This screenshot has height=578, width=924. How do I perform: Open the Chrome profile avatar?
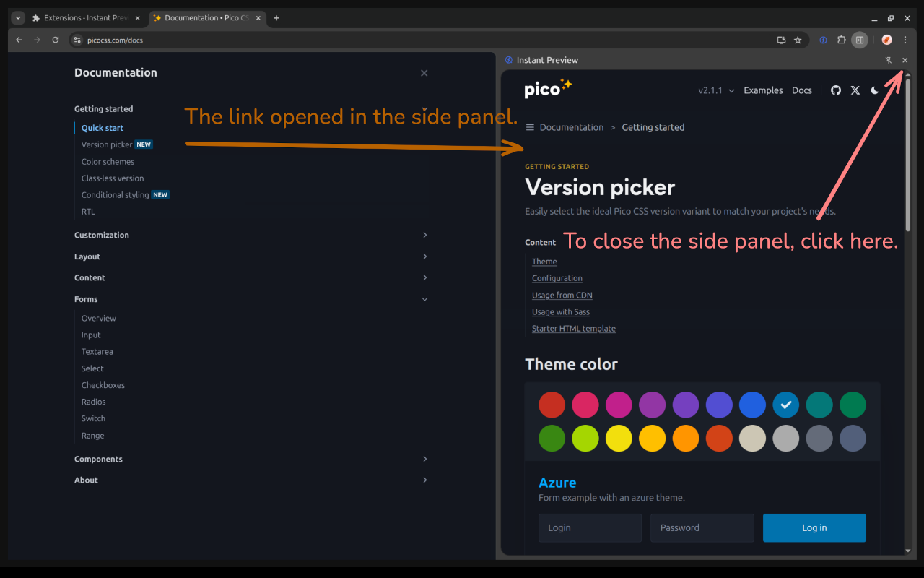886,40
